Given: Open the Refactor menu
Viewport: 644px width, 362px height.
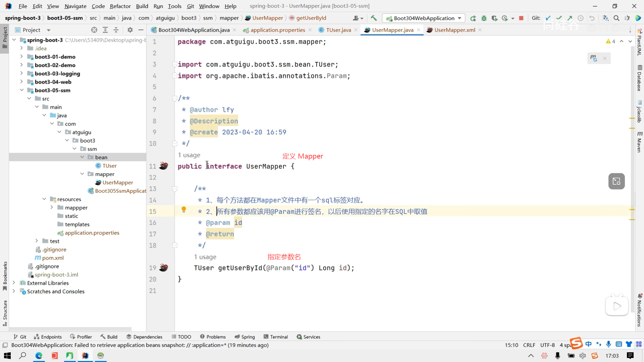Looking at the screenshot, I should click(120, 6).
